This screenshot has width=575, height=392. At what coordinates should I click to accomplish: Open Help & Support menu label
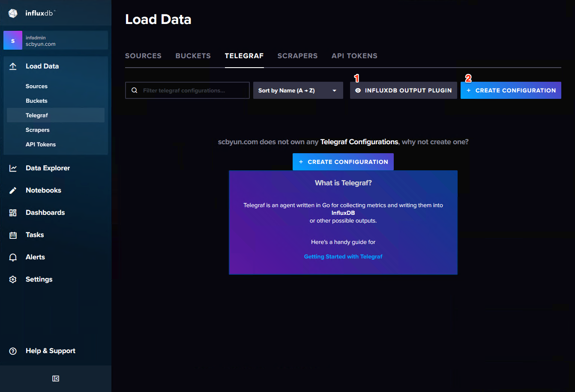click(x=51, y=351)
